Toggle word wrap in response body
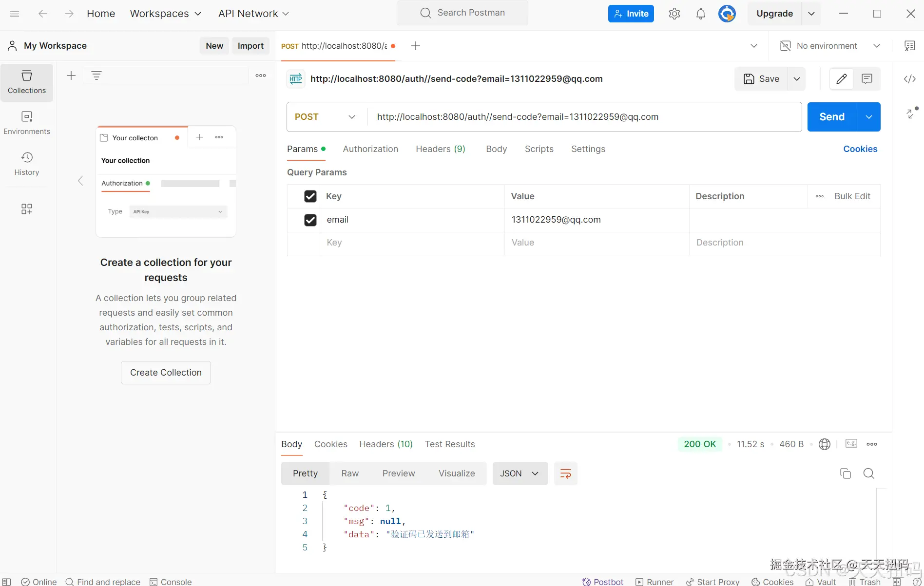The height and width of the screenshot is (586, 924). click(x=566, y=473)
